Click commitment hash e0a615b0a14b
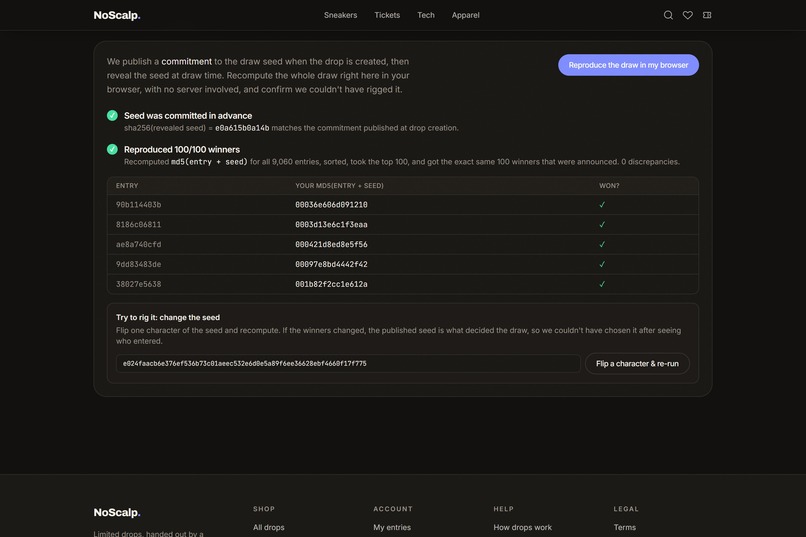Image resolution: width=806 pixels, height=537 pixels. click(242, 128)
